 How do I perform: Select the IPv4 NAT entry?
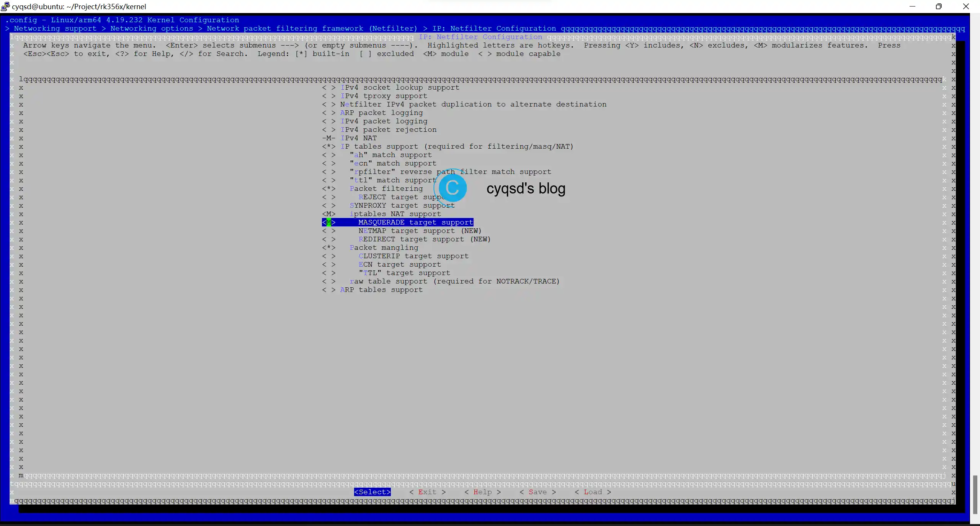coord(349,138)
